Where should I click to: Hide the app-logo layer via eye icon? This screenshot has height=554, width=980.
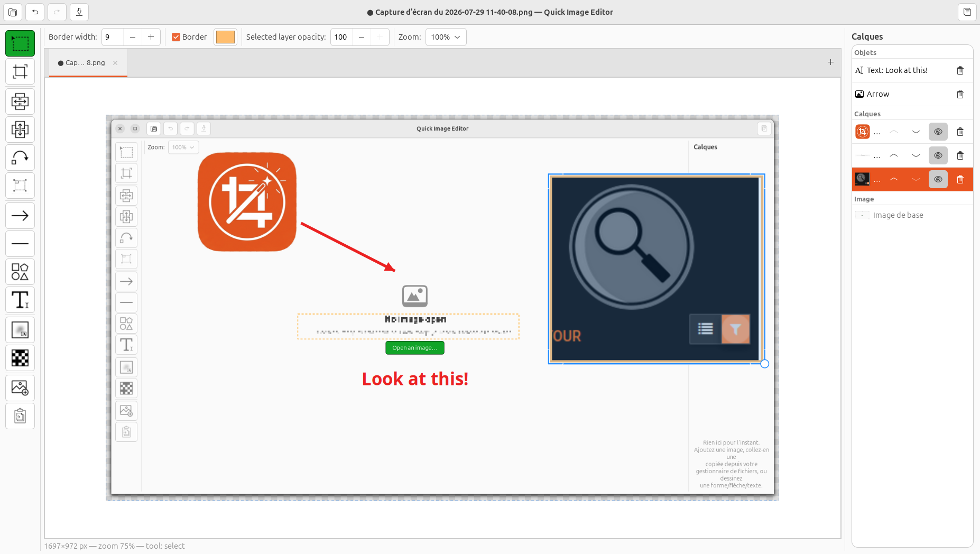938,132
